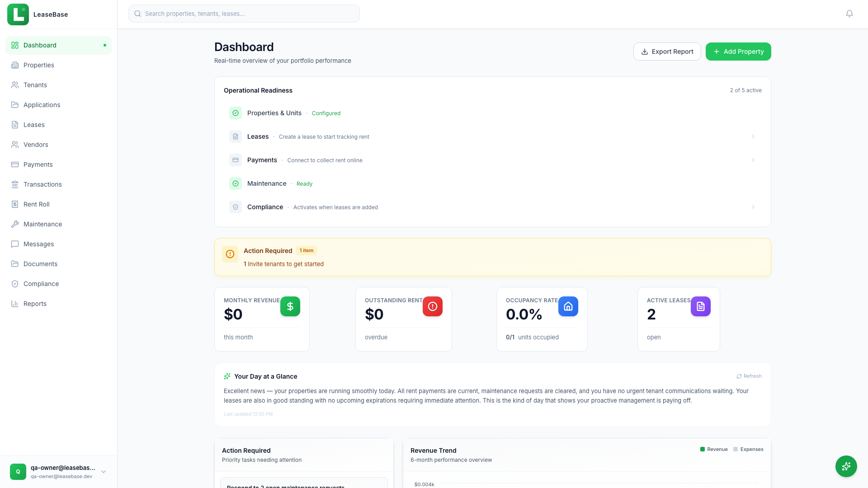Viewport: 868px width, 488px height.
Task: Open the AI assistant floating sparkle button
Action: 846,466
